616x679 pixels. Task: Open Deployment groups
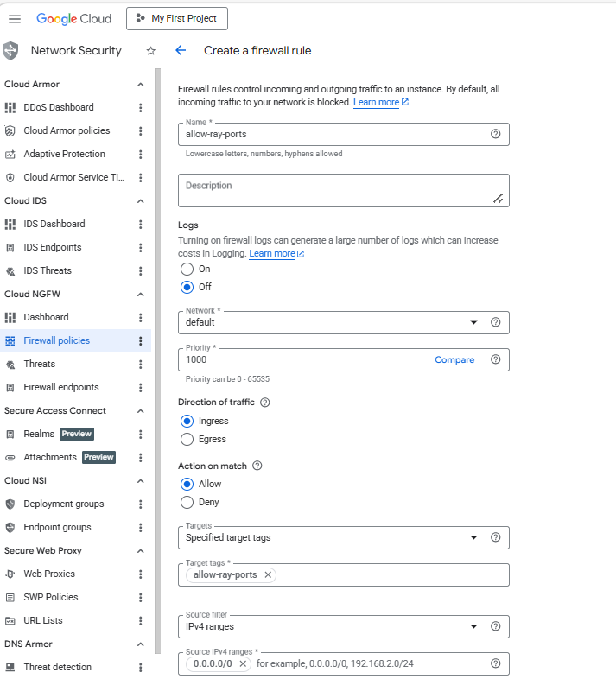tap(64, 504)
